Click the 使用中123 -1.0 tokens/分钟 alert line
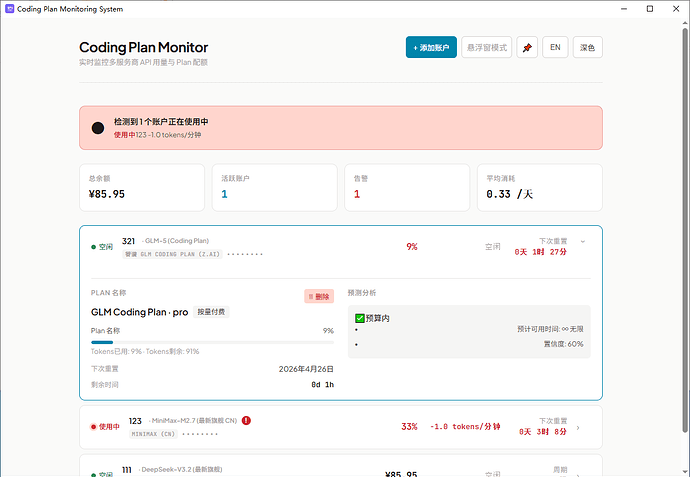 tap(158, 135)
